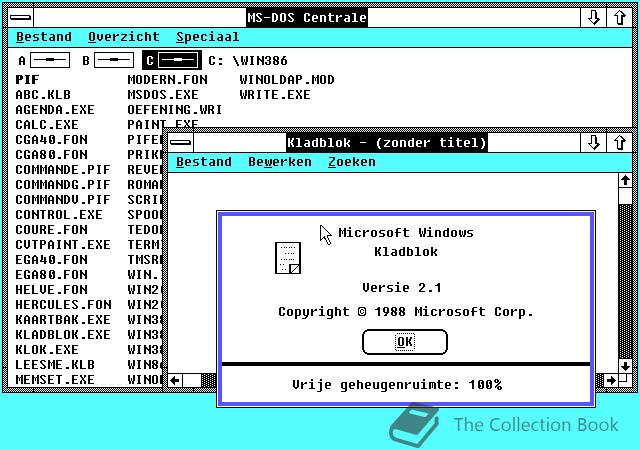The height and width of the screenshot is (450, 640).
Task: Select drive A icon in MS-DOS Centrale
Action: (50, 60)
